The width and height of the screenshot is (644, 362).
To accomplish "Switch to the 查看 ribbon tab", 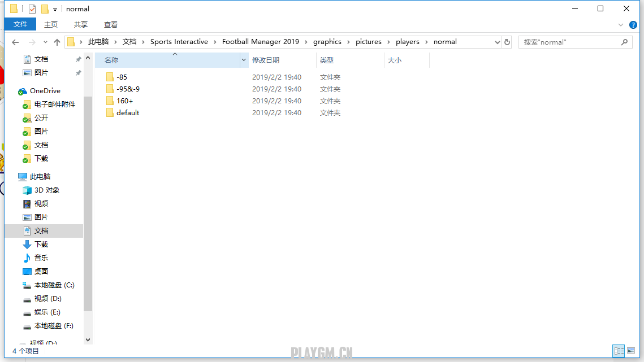I will pos(111,24).
